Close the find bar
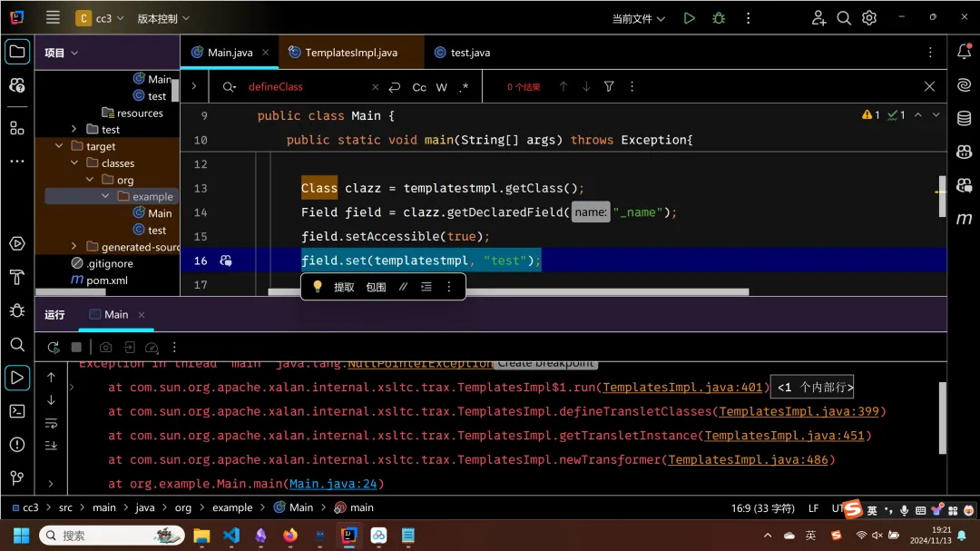The height and width of the screenshot is (551, 980). click(929, 86)
